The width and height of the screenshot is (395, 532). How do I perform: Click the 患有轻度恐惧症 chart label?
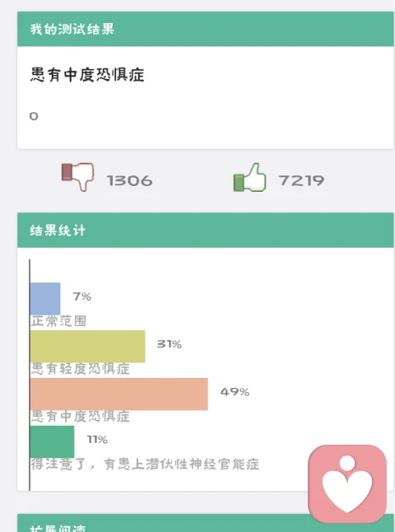click(81, 369)
